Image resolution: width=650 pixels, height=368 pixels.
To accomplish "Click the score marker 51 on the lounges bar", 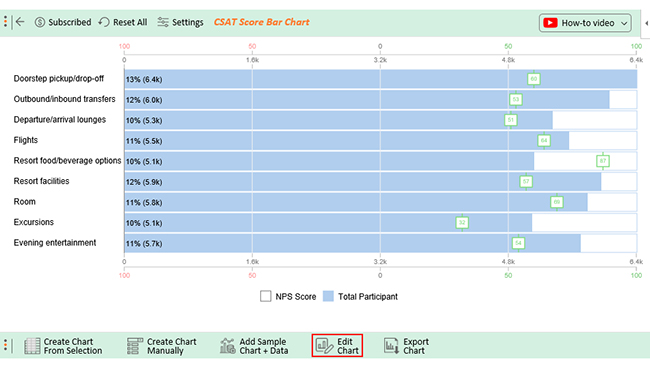I will [x=511, y=120].
